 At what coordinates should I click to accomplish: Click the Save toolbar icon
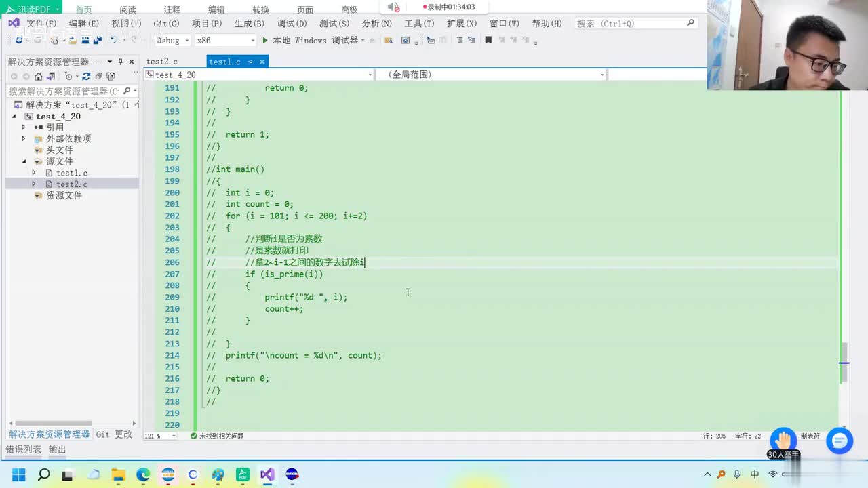(x=85, y=41)
